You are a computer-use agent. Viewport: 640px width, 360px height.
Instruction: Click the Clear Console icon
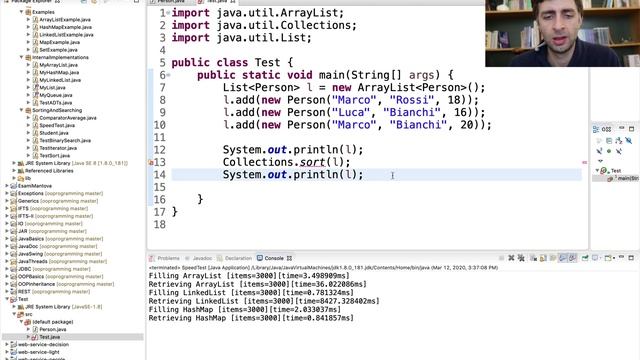click(x=533, y=258)
